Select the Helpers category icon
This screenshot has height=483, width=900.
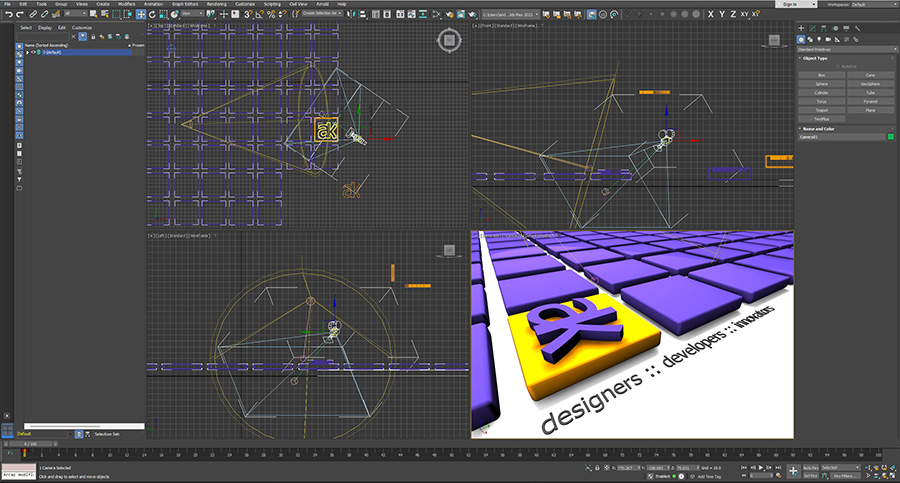[837, 40]
